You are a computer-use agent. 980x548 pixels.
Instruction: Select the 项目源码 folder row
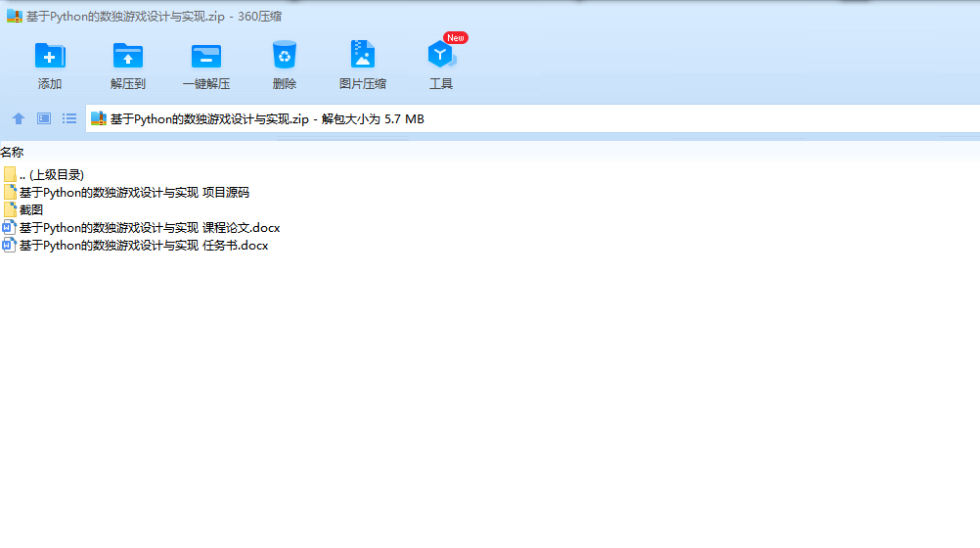125,192
